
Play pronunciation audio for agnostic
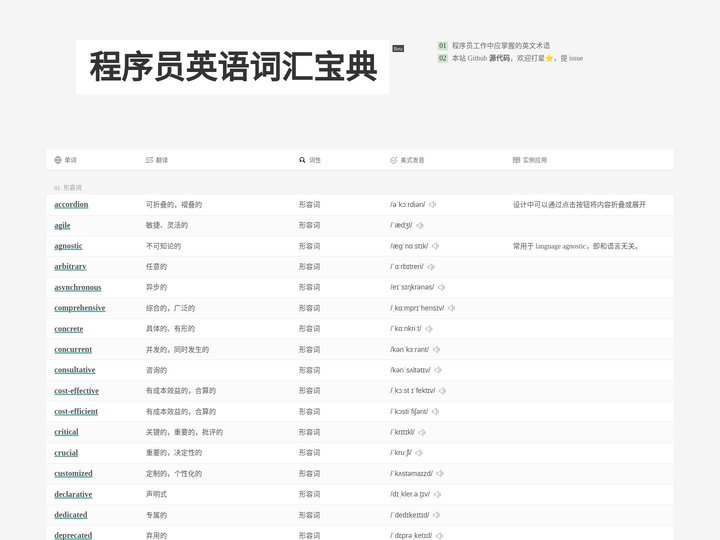tap(435, 246)
